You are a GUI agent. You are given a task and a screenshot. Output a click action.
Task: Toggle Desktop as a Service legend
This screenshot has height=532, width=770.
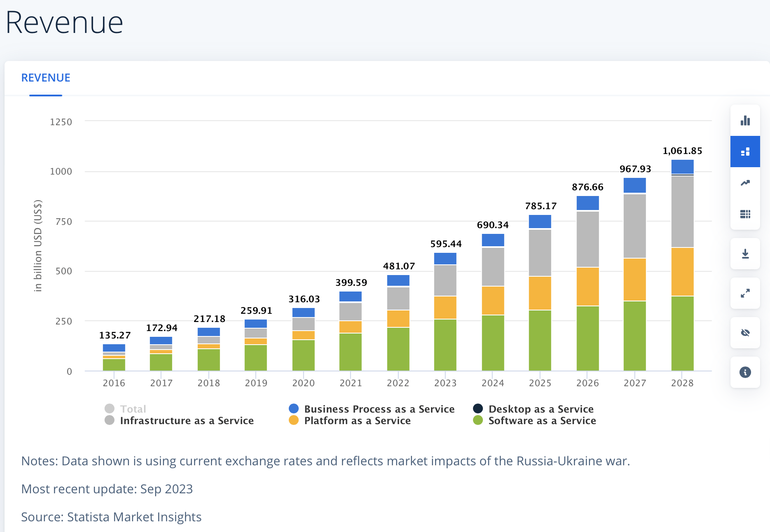pos(541,409)
